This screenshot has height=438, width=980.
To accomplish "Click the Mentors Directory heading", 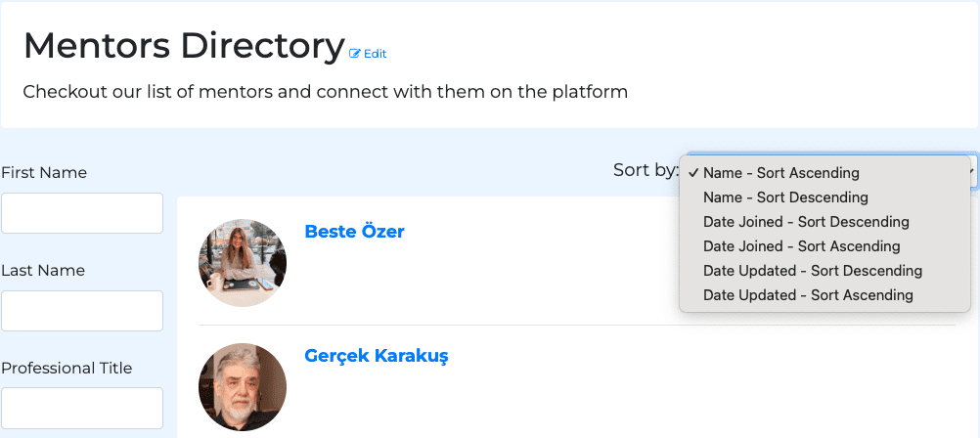I will point(184,46).
